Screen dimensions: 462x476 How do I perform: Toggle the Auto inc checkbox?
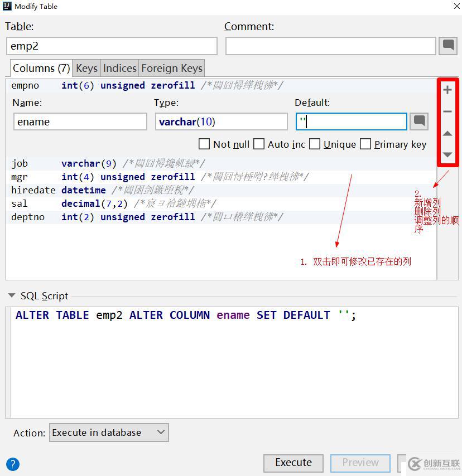[259, 144]
